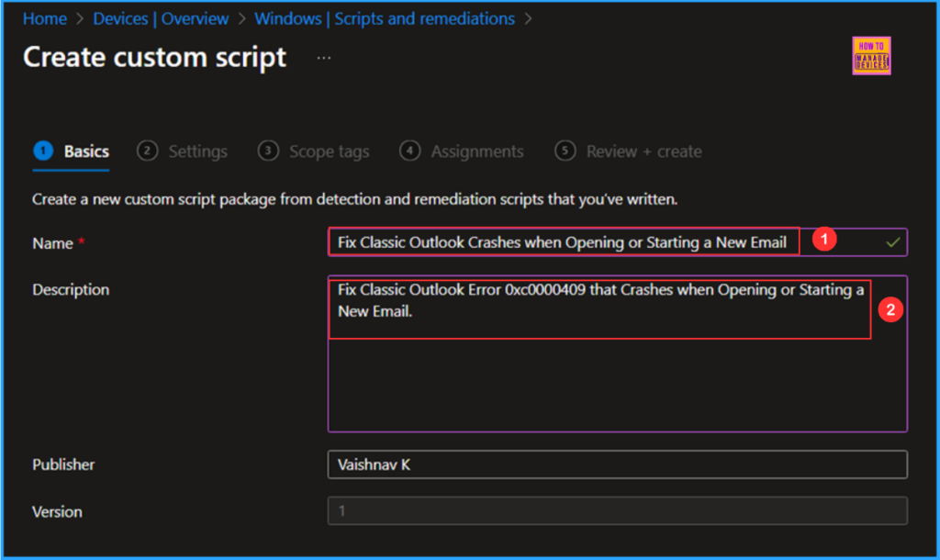Open the Home breadcrumb link
940x560 pixels.
(44, 18)
